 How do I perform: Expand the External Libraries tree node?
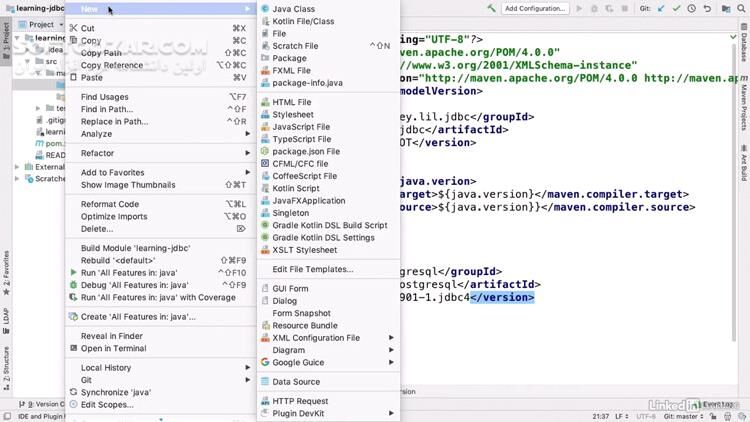point(16,167)
